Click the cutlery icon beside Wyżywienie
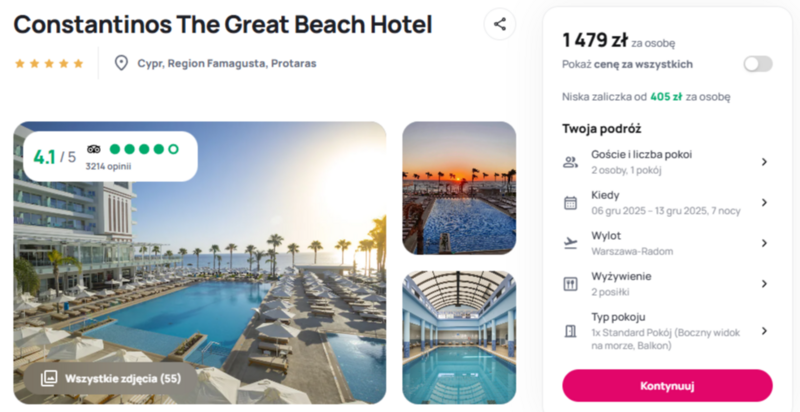 coord(570,284)
